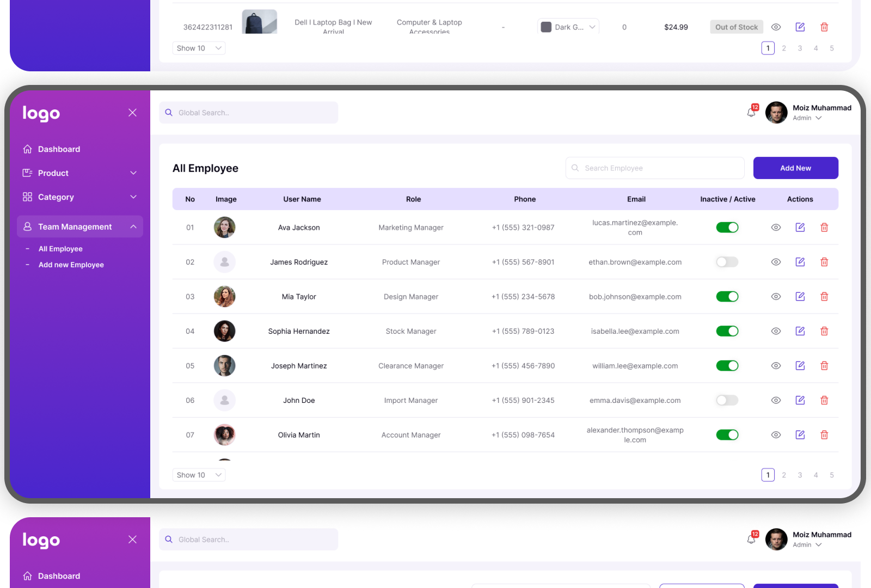The image size is (871, 588).
Task: Open the Show 10 dropdown
Action: pos(199,474)
